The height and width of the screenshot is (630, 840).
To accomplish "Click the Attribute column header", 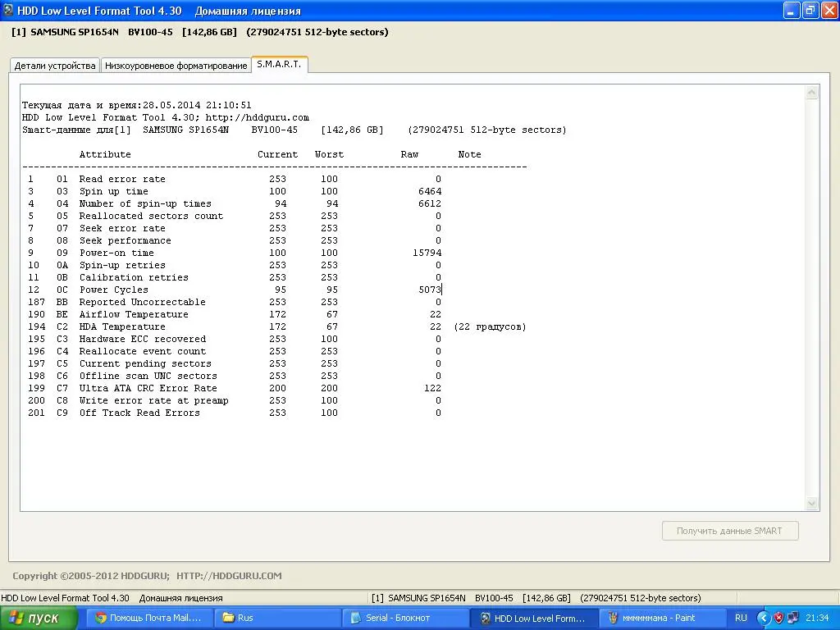I will [105, 154].
